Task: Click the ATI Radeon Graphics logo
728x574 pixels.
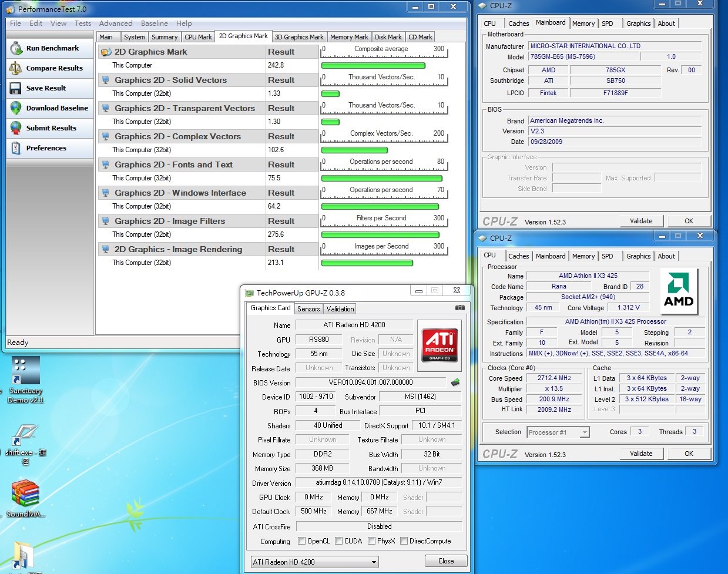Action: [x=440, y=345]
